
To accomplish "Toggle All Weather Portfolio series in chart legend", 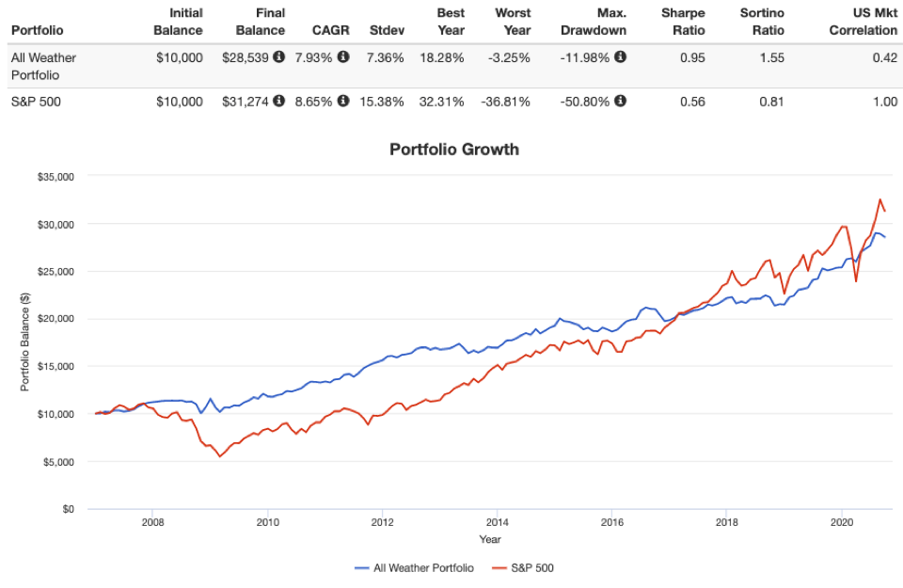I will click(x=414, y=567).
